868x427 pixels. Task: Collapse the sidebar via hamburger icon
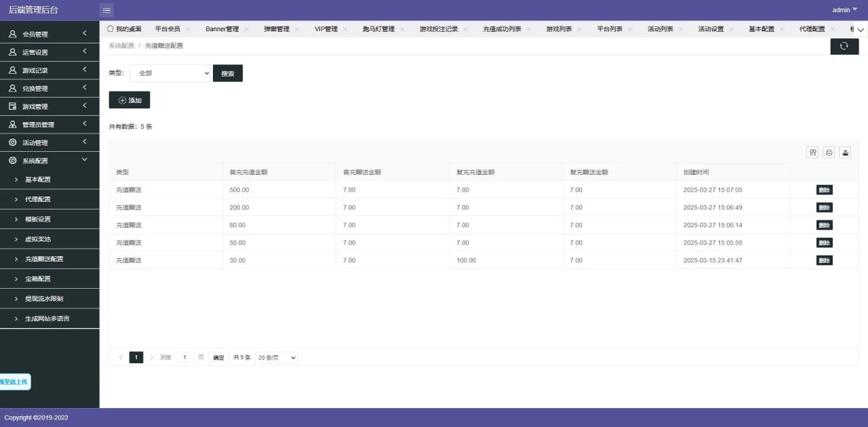pos(106,9)
